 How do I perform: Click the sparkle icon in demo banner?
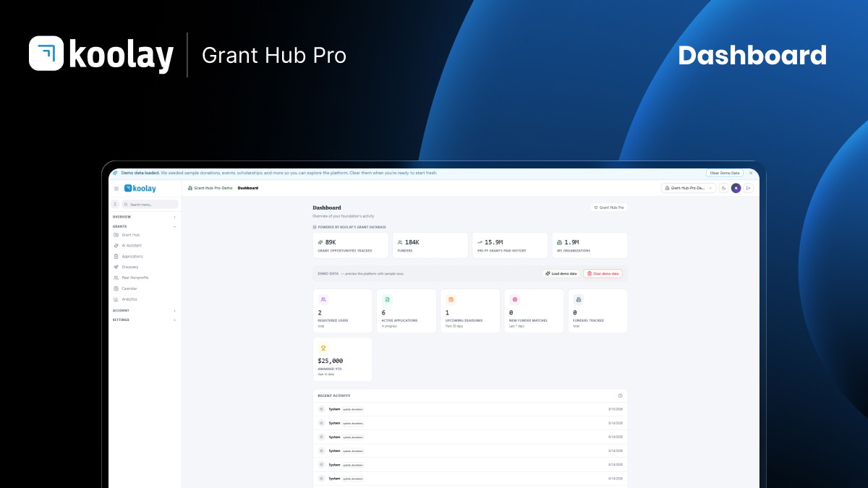click(115, 174)
